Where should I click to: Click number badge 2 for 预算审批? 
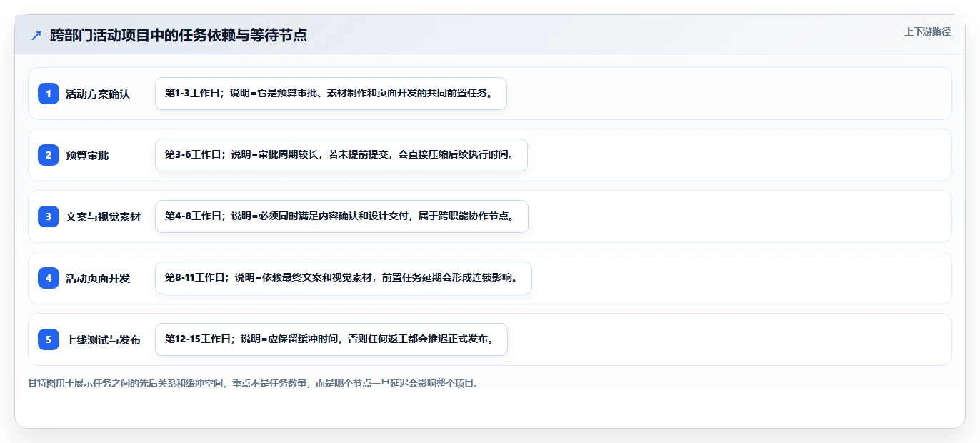pyautogui.click(x=49, y=155)
